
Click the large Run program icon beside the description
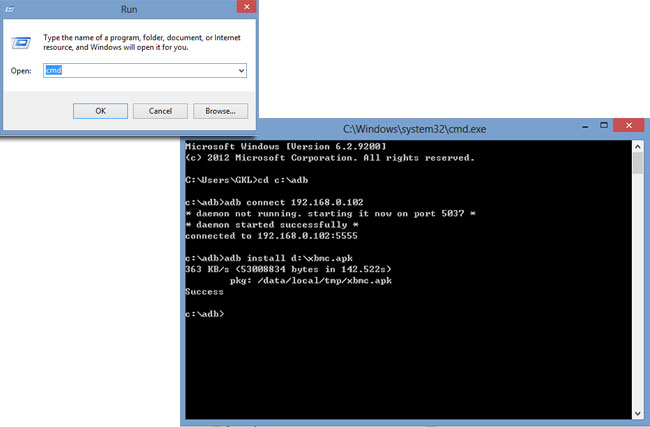(x=21, y=43)
